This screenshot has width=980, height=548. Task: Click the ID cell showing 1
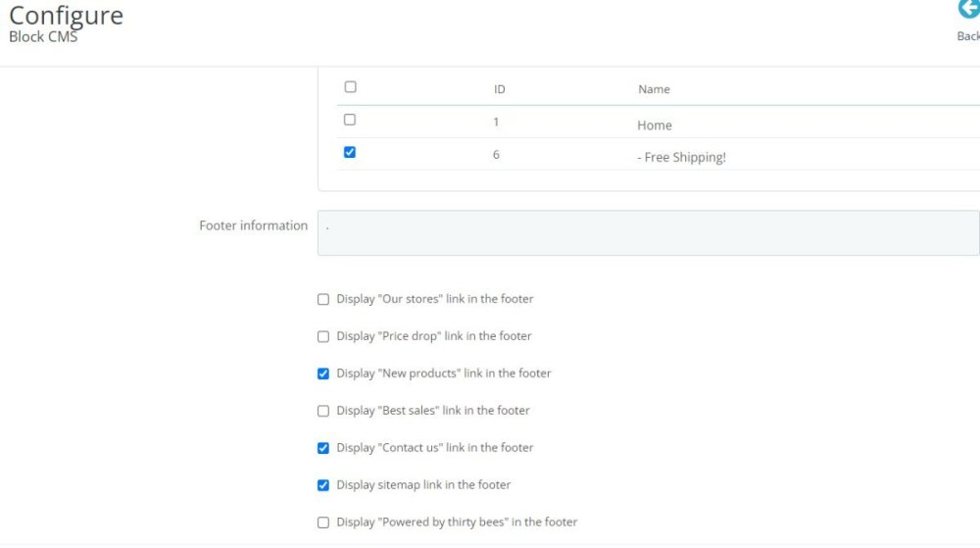[496, 123]
